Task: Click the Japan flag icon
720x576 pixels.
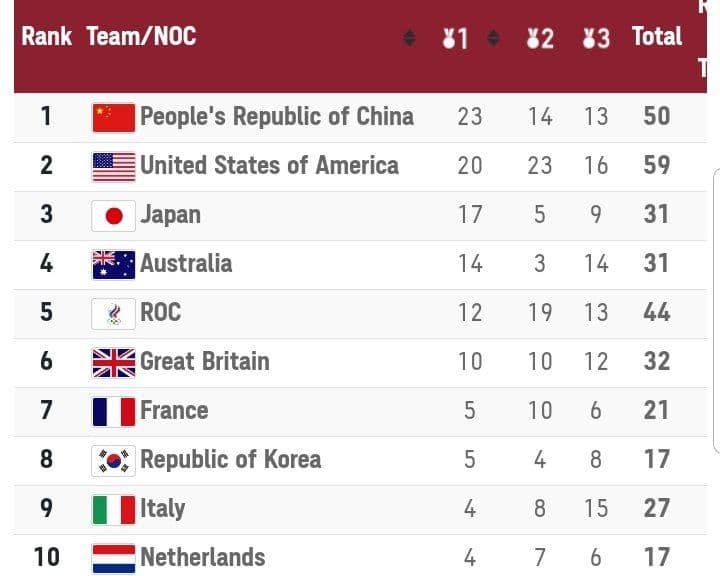Action: click(113, 216)
